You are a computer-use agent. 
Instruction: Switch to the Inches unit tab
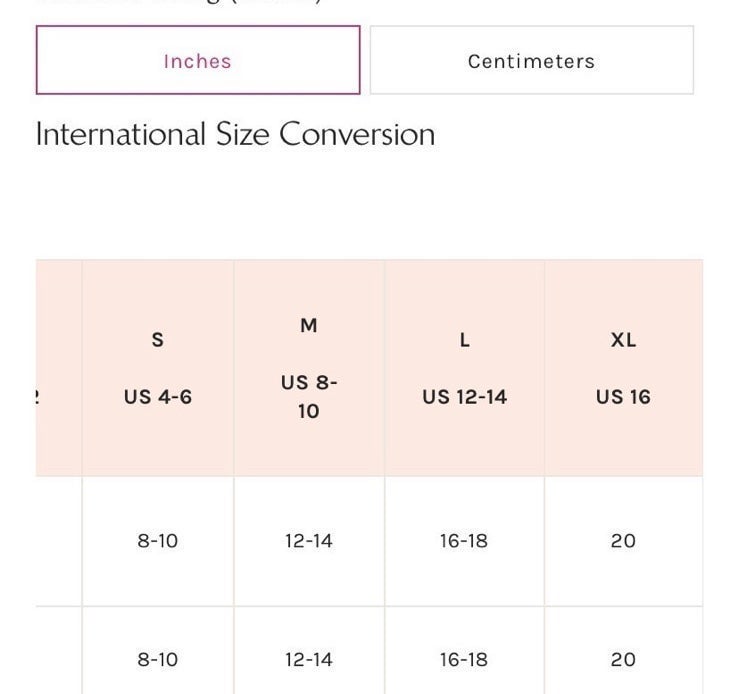[198, 60]
